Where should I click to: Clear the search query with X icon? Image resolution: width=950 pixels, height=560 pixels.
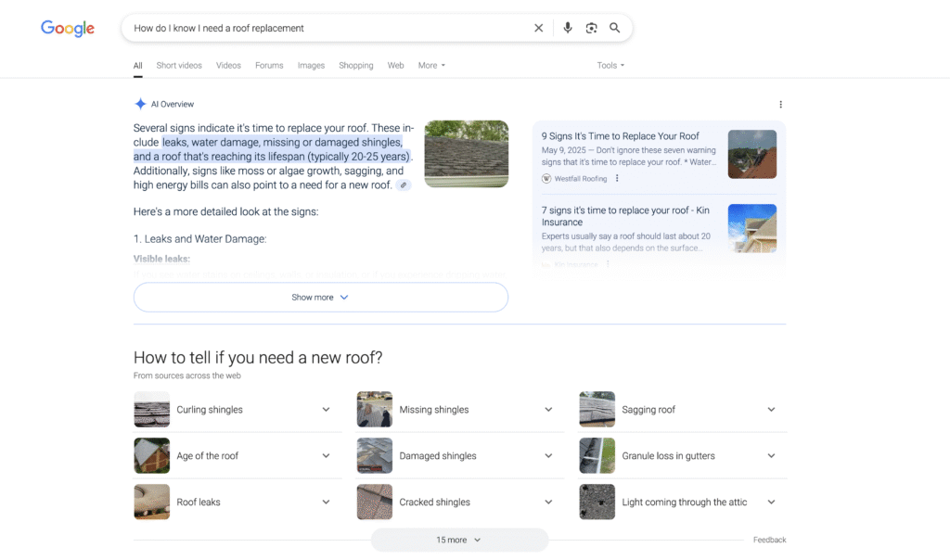point(538,28)
